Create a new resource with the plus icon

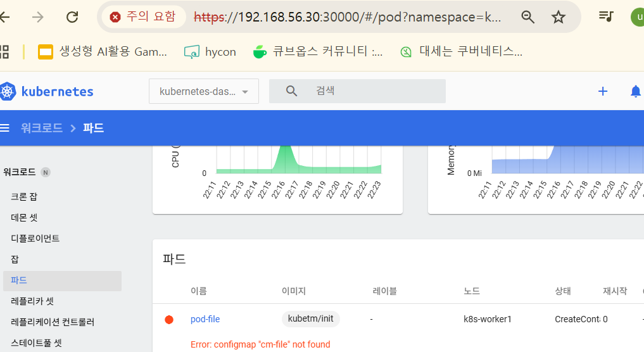pos(602,91)
